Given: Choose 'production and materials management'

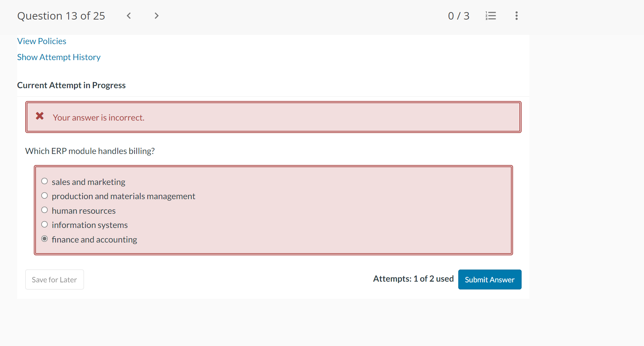Looking at the screenshot, I should tap(44, 195).
